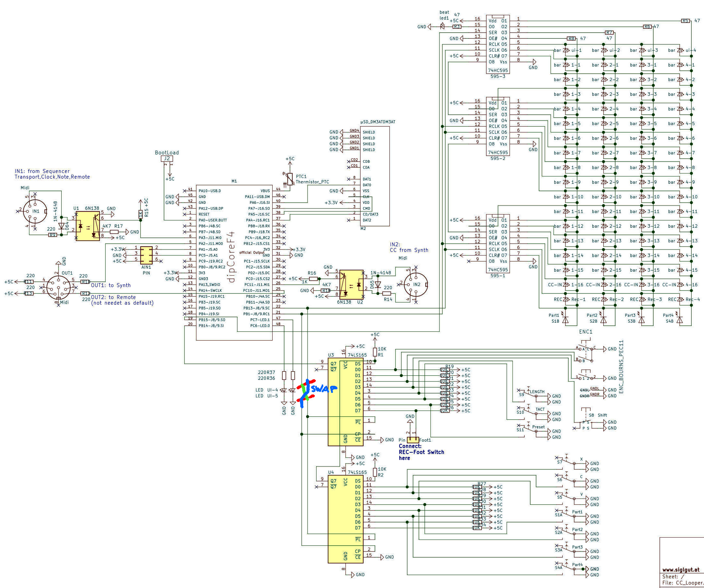Click the U4 74LS165 shift register

345,520
